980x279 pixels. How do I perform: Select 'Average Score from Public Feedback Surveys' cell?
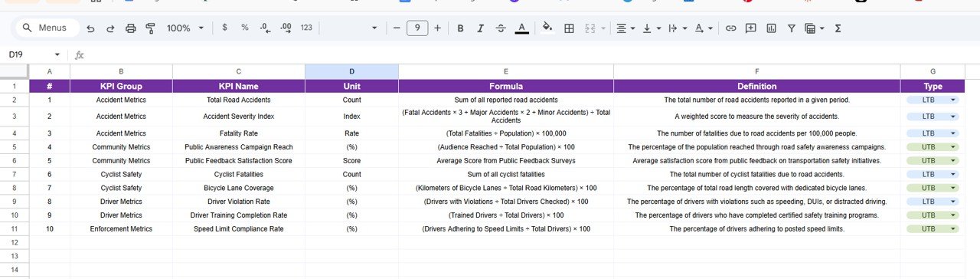[x=506, y=161]
